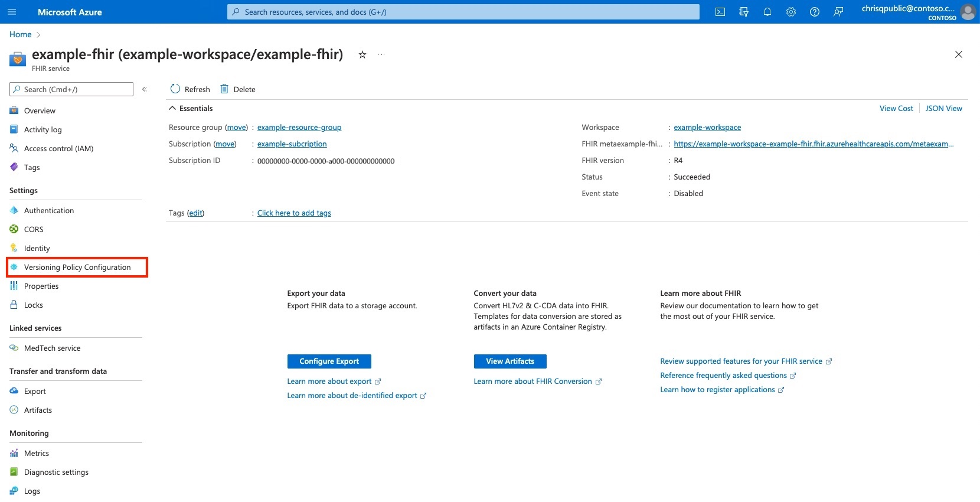This screenshot has height=502, width=980.
Task: Click the View Artifacts button
Action: (x=510, y=361)
